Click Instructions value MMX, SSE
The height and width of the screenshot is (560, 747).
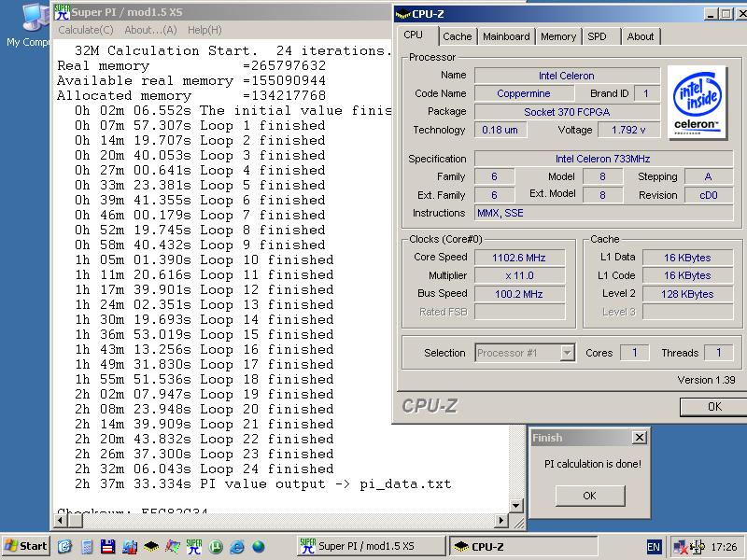click(x=603, y=214)
